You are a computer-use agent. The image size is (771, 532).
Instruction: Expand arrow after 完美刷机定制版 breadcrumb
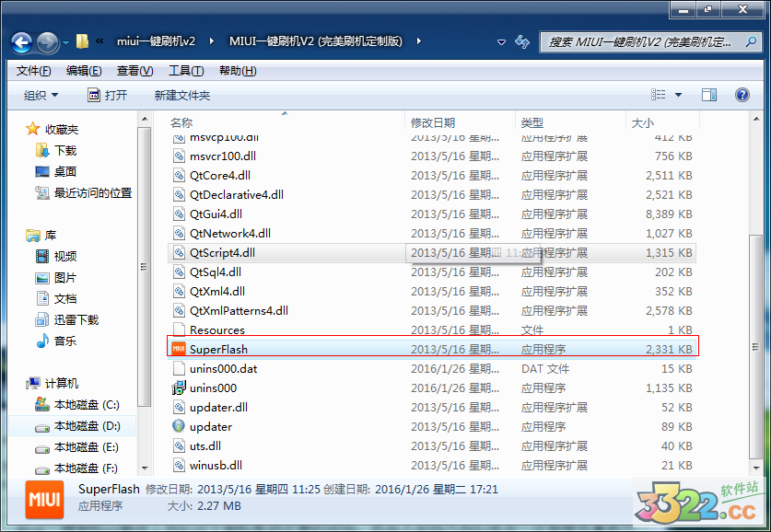[x=419, y=41]
